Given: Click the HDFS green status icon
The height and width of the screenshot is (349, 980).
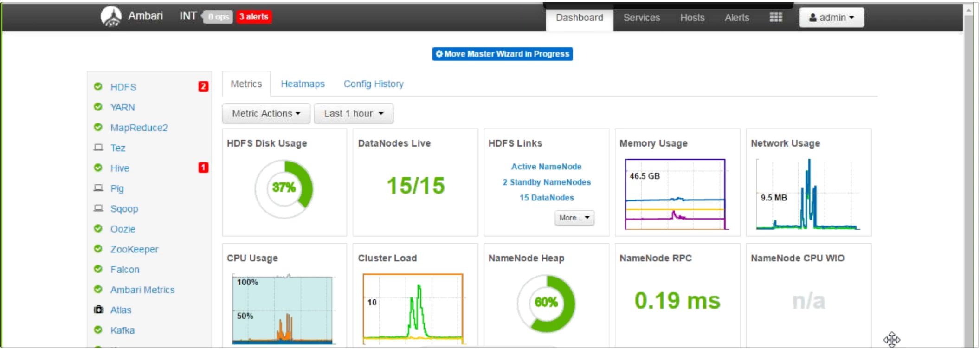Looking at the screenshot, I should [x=98, y=86].
